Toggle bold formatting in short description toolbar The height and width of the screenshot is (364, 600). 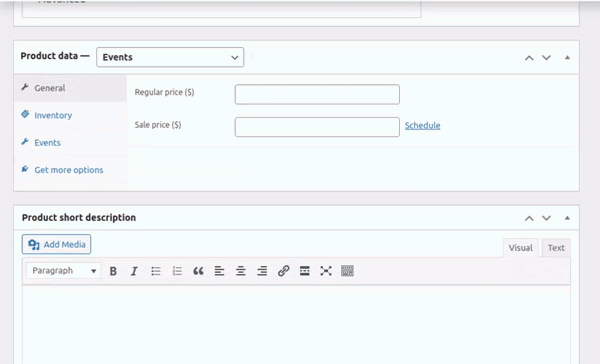[x=113, y=271]
